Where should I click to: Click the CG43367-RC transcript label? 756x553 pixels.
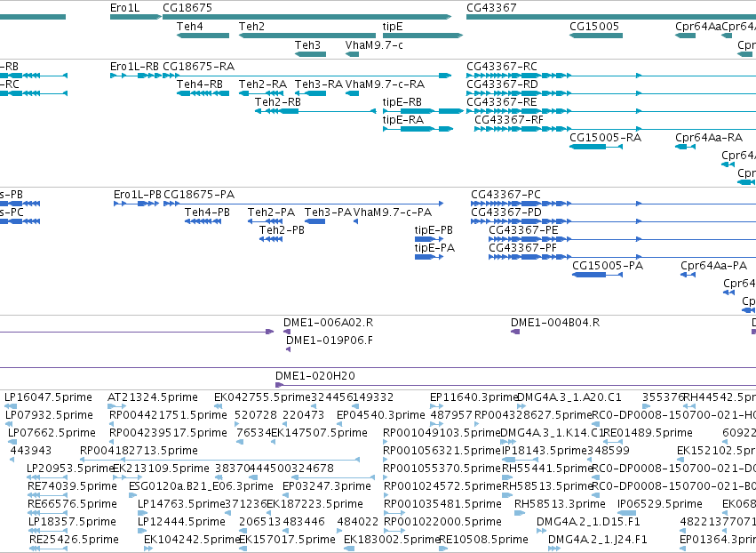click(x=501, y=66)
